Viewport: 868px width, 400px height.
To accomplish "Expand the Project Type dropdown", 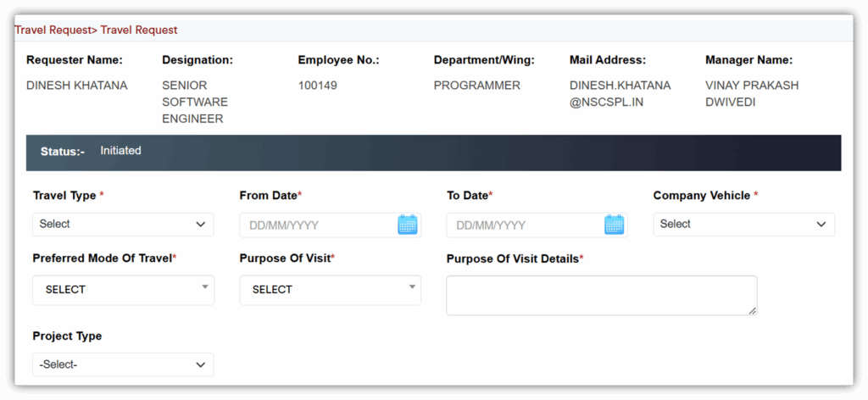I will tap(123, 364).
